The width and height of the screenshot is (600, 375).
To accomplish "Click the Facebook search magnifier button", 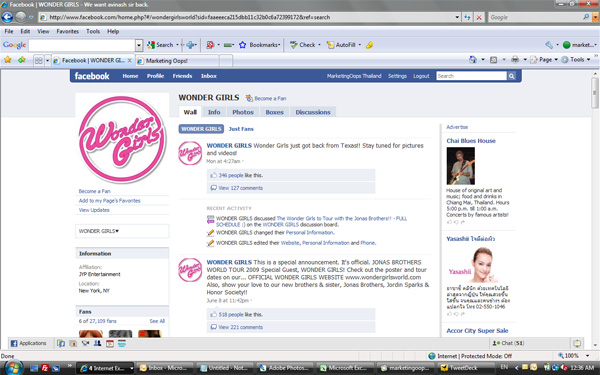I will [x=512, y=76].
